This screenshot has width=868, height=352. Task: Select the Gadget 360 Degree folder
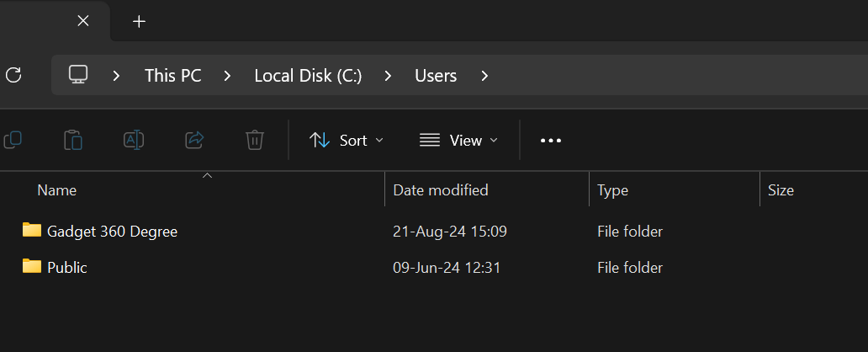[x=112, y=231]
